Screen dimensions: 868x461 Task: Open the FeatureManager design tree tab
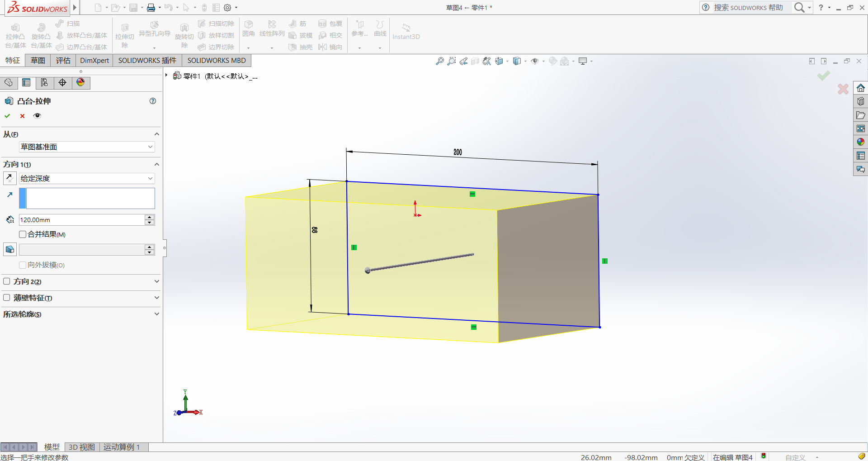[9, 82]
